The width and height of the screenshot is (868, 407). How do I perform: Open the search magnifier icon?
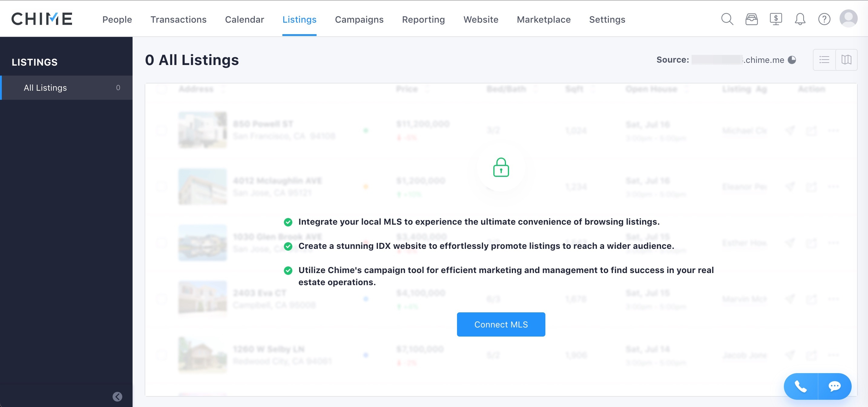point(727,19)
